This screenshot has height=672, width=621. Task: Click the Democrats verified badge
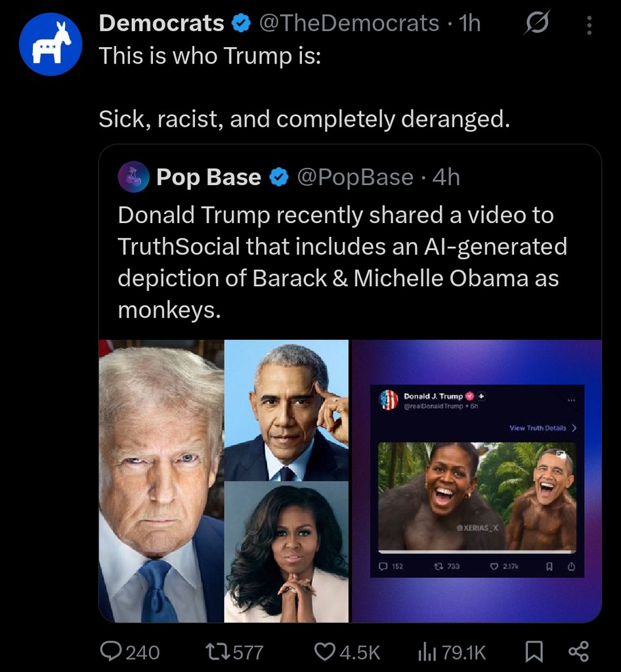[x=241, y=22]
